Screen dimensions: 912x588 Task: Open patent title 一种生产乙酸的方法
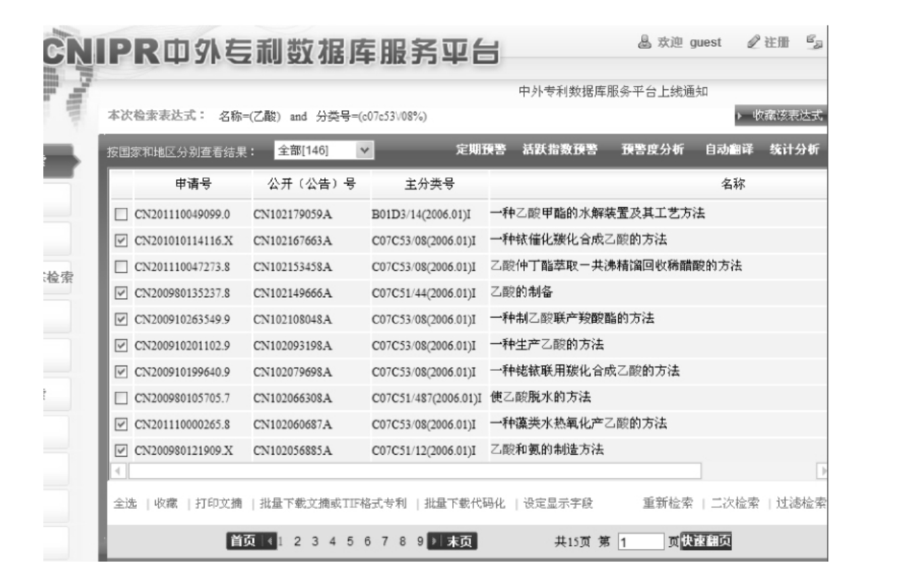tap(547, 345)
